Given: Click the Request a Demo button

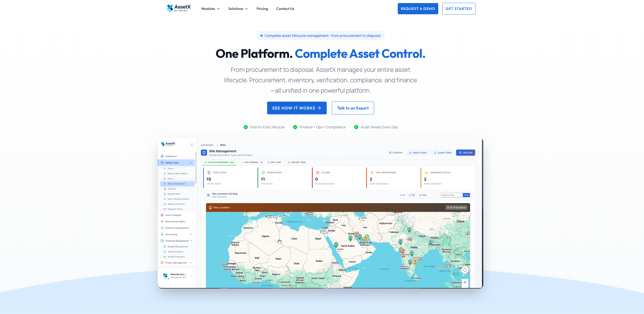Looking at the screenshot, I should [x=418, y=9].
